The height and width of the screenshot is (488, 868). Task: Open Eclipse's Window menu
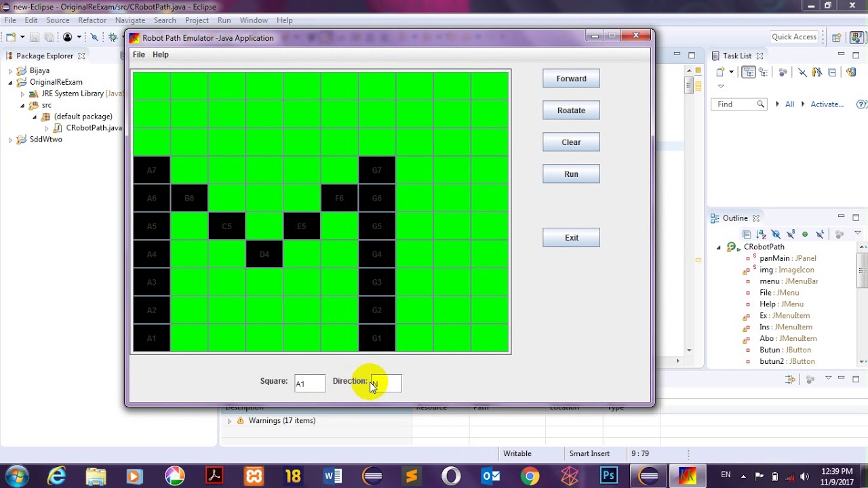click(x=254, y=20)
